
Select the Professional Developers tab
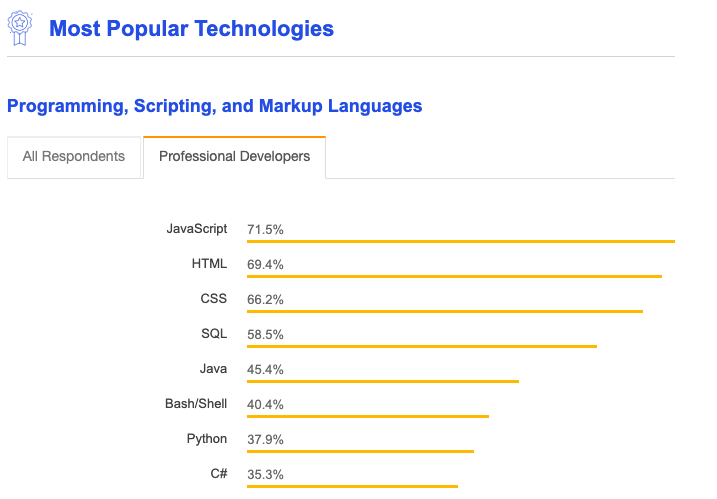click(234, 157)
